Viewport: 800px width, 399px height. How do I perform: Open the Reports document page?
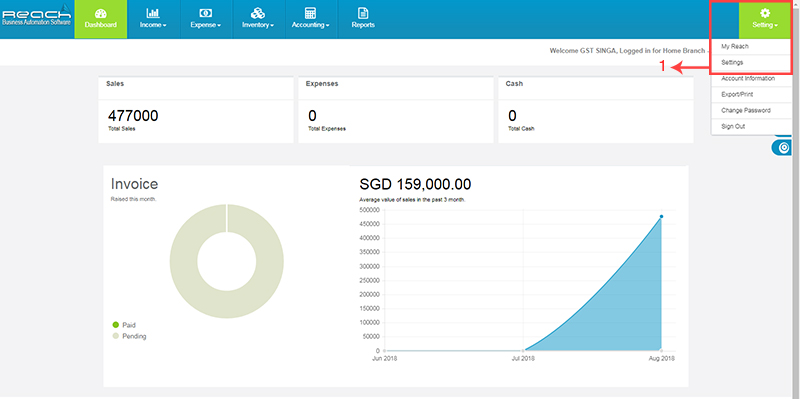pyautogui.click(x=363, y=19)
